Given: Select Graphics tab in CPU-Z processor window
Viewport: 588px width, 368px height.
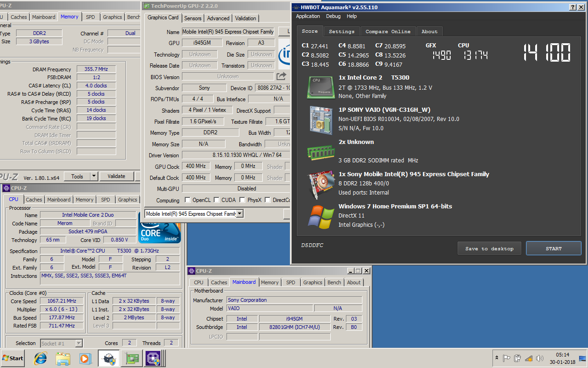Looking at the screenshot, I should 128,200.
